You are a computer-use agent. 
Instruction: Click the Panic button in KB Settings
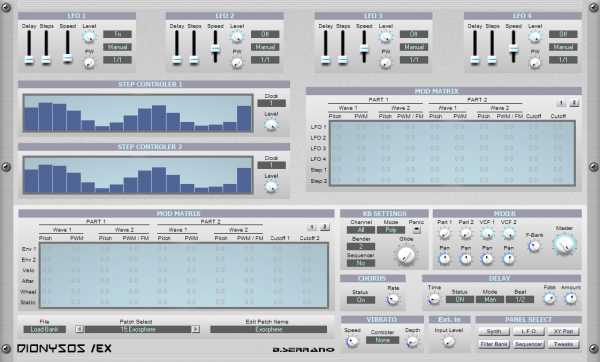coord(416,230)
